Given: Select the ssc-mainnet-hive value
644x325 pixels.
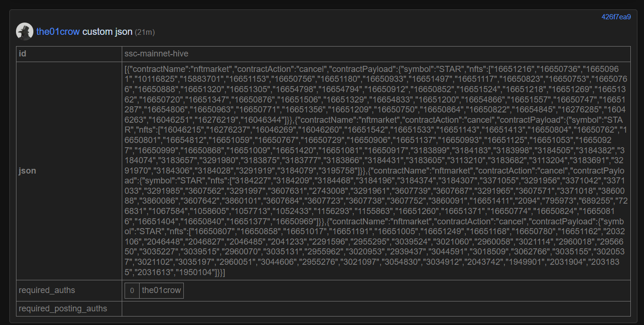Looking at the screenshot, I should [157, 54].
